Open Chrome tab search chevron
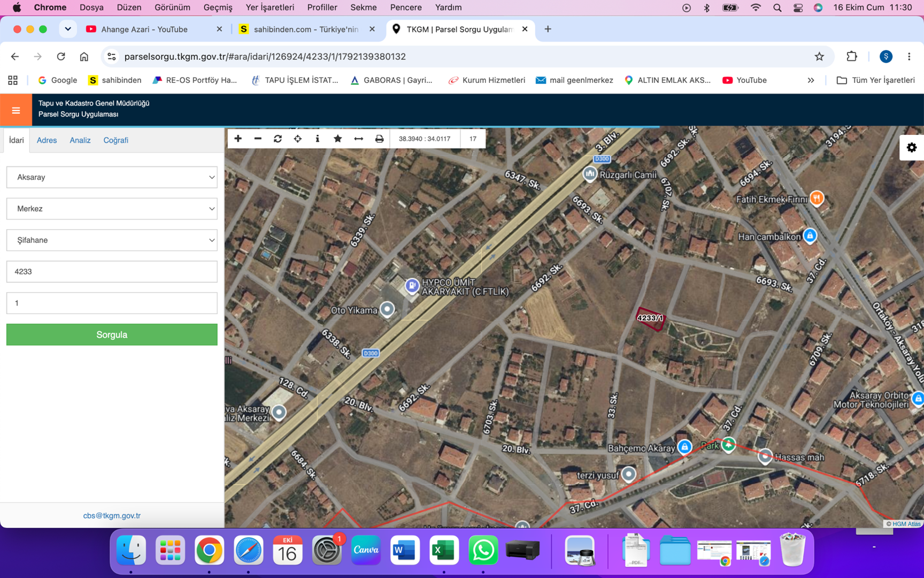The height and width of the screenshot is (578, 924). click(x=68, y=29)
